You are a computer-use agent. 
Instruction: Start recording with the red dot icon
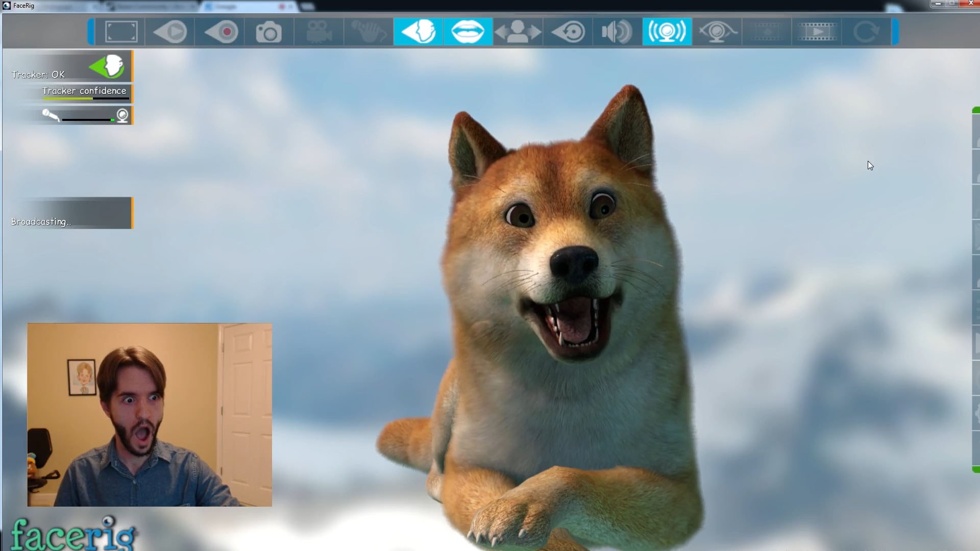(x=221, y=32)
